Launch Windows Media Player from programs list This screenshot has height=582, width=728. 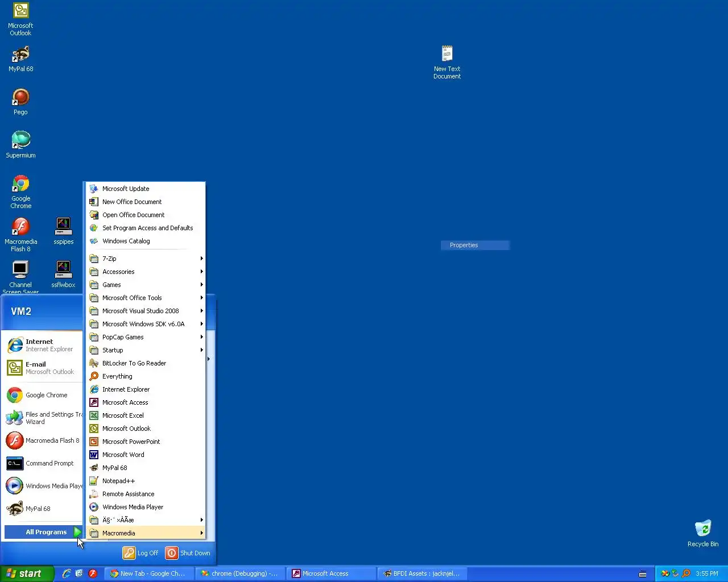(x=145, y=507)
